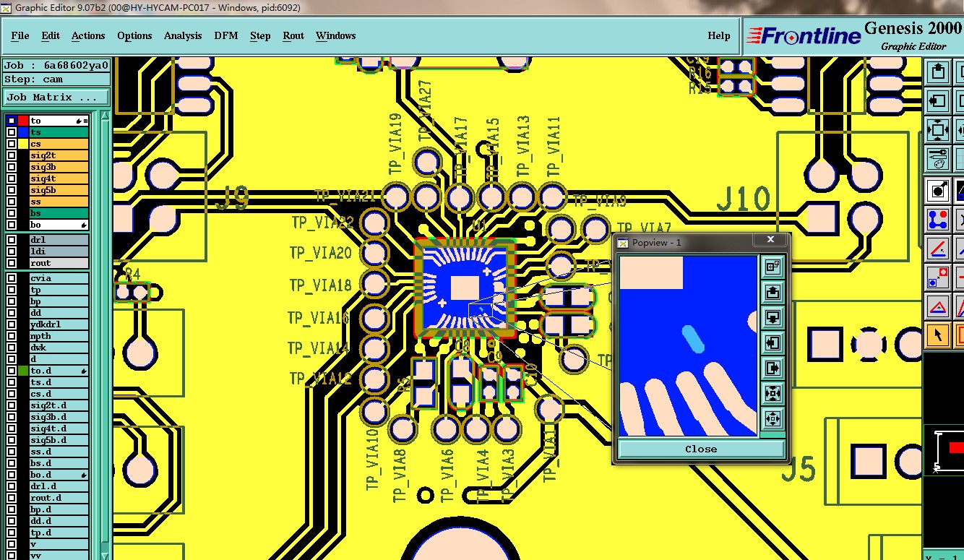Select the 'ydkdrl' layer name
This screenshot has height=560, width=964.
(59, 324)
